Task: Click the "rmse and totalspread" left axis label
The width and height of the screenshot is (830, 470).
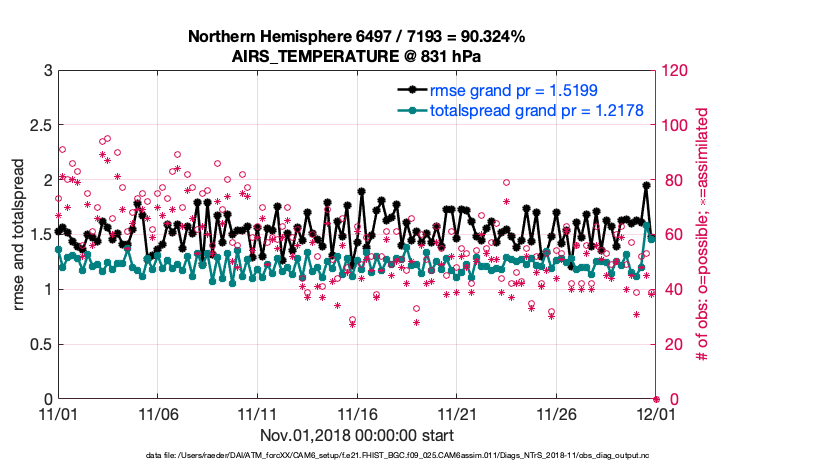Action: pos(21,234)
